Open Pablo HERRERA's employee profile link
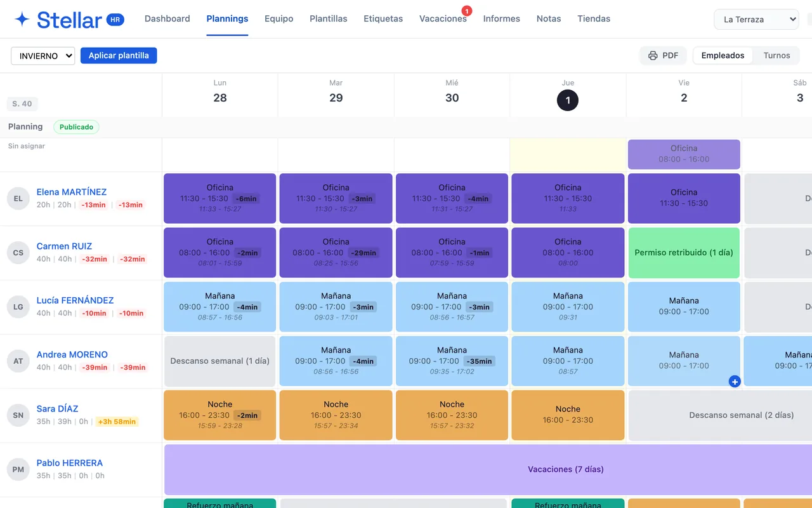 coord(70,464)
